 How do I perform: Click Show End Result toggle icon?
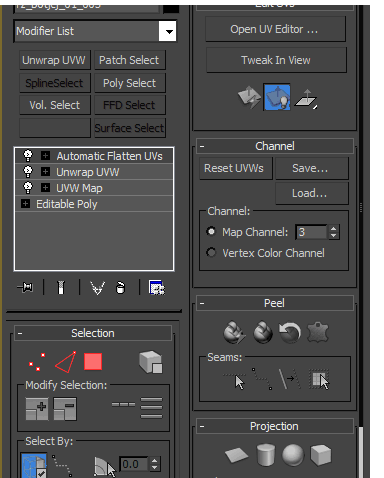(61, 287)
